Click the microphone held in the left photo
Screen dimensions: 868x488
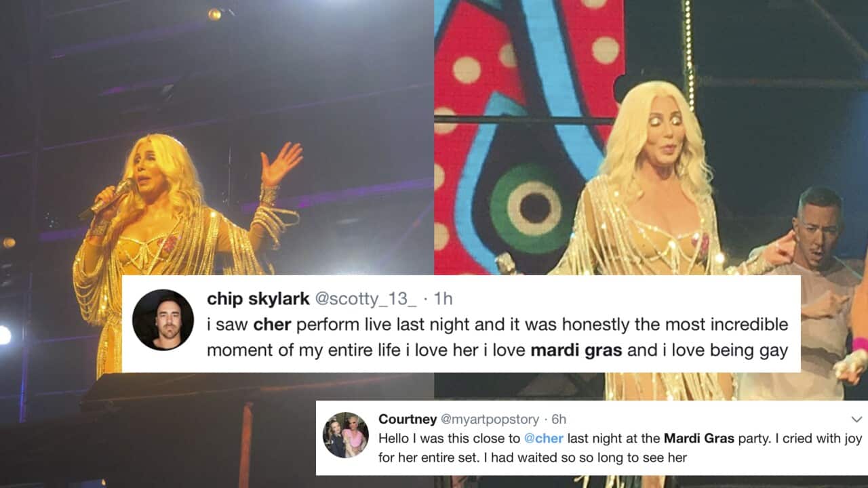104,201
